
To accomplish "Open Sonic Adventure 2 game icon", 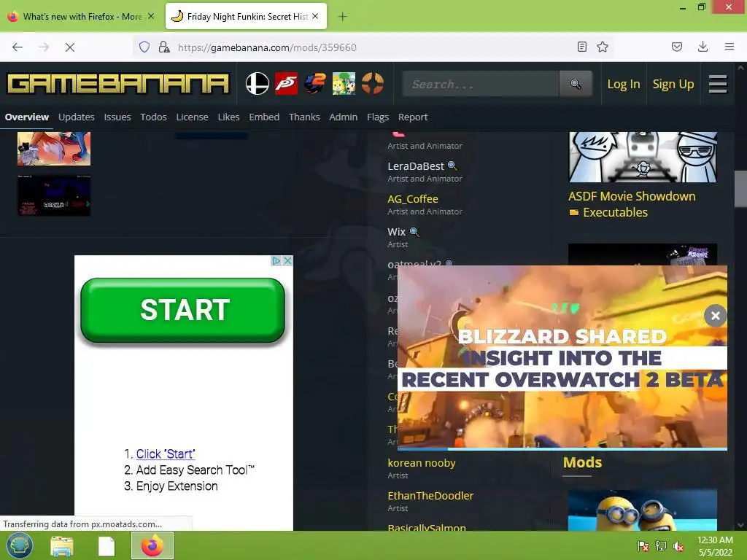I will (x=315, y=84).
